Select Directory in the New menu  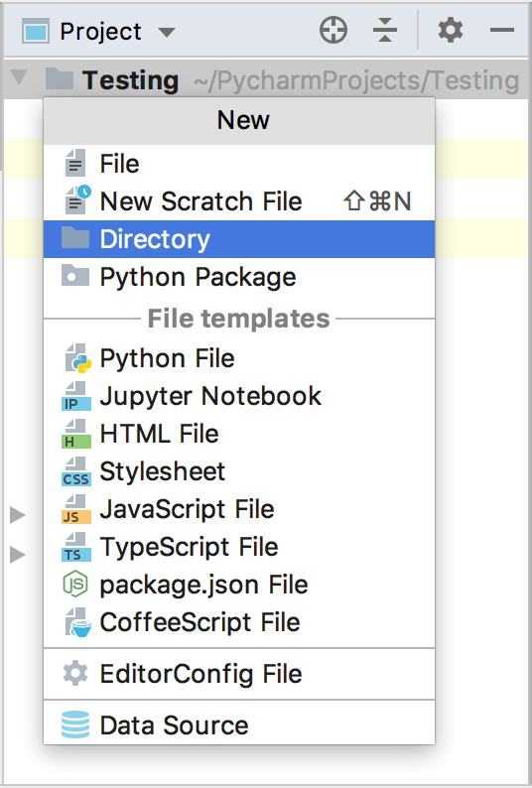pos(239,239)
